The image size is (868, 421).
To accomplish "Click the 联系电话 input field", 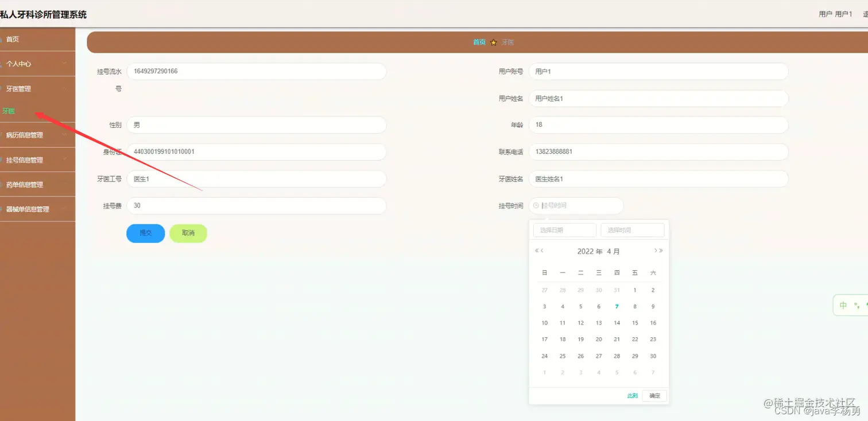I will tap(658, 152).
